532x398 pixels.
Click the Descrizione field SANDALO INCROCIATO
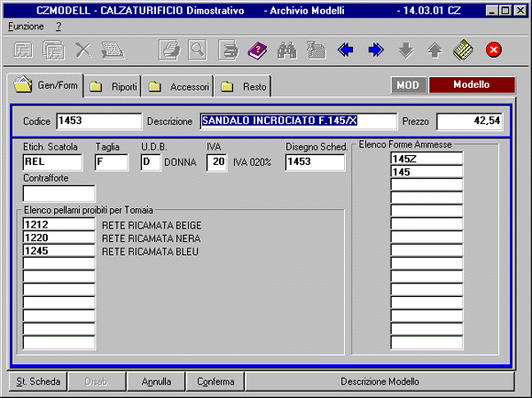(298, 121)
